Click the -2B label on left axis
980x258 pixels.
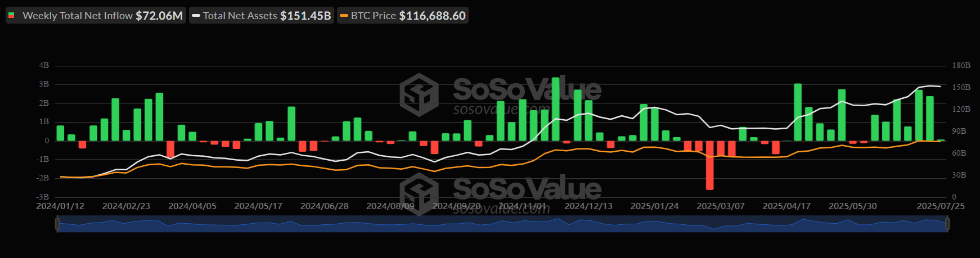tap(43, 178)
